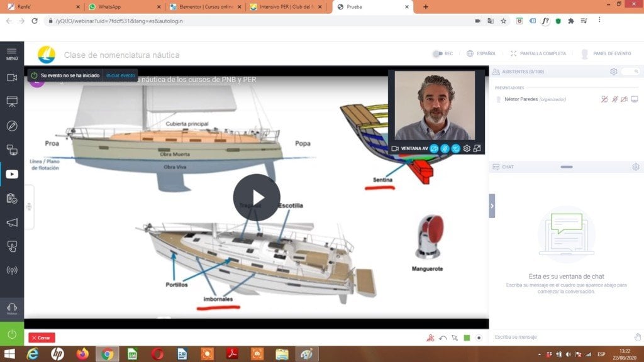The image size is (644, 362).
Task: Toggle the microphone in VENTANA AV
Action: click(445, 148)
